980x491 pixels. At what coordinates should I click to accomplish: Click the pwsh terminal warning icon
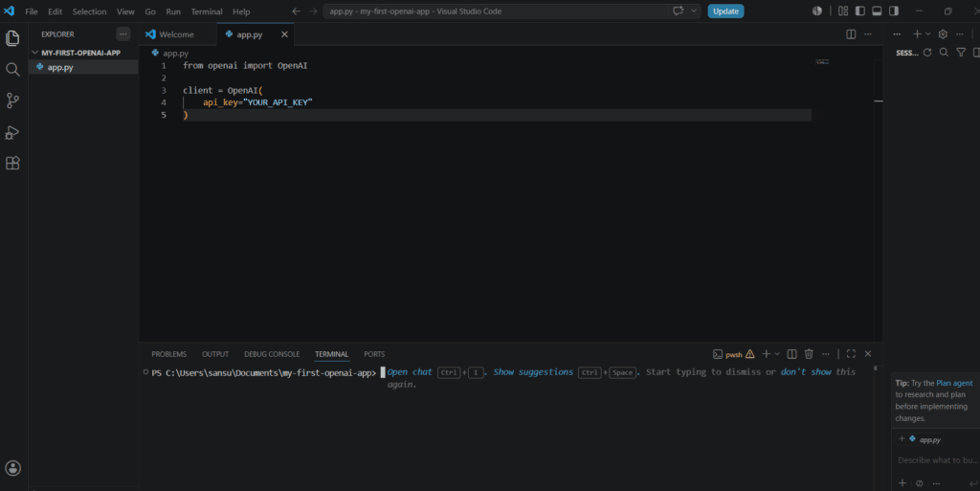click(750, 354)
